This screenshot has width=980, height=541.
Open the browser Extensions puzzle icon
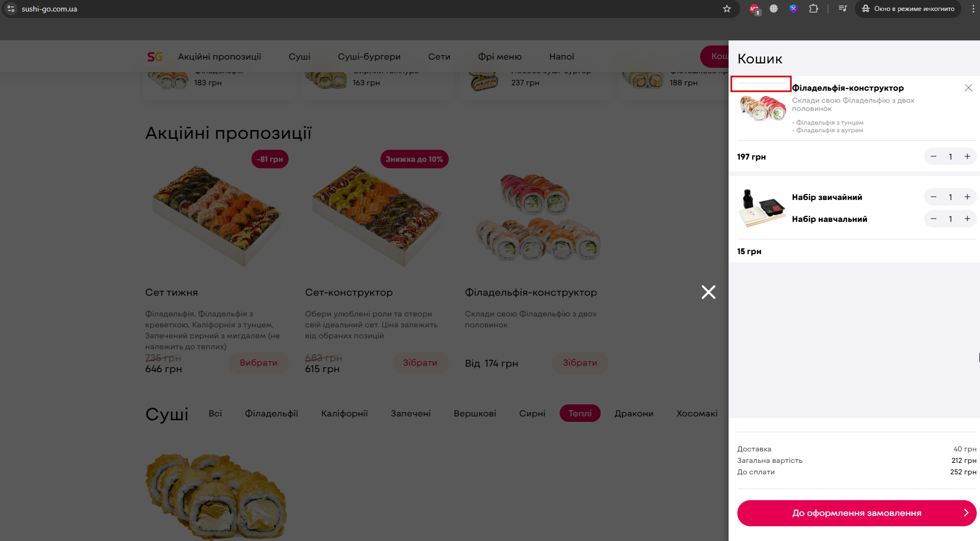click(813, 9)
